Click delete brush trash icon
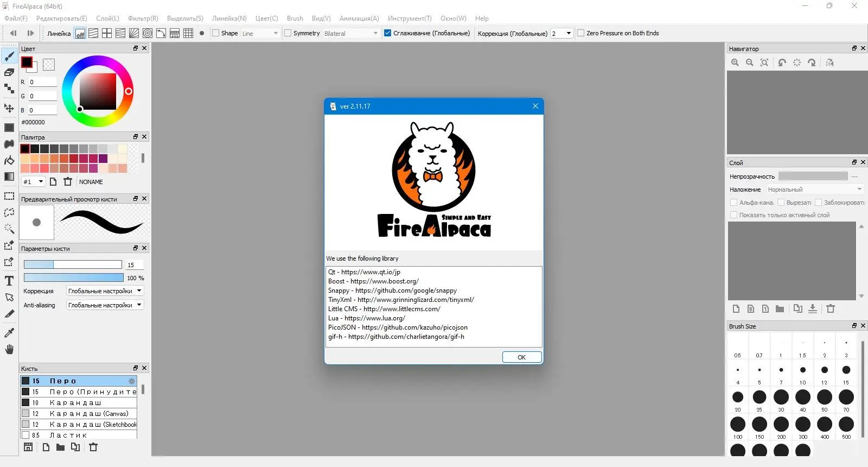This screenshot has width=868, height=467. [x=93, y=447]
